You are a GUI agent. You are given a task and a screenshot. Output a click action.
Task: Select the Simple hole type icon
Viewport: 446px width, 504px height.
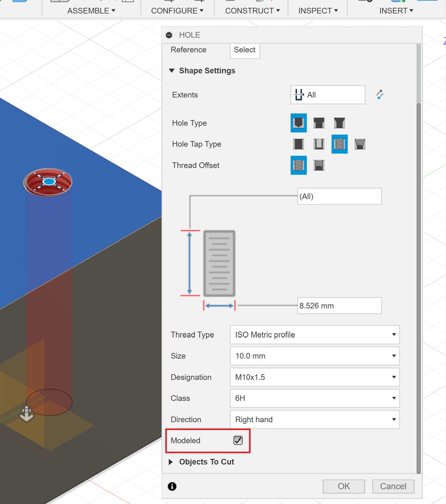click(x=299, y=123)
